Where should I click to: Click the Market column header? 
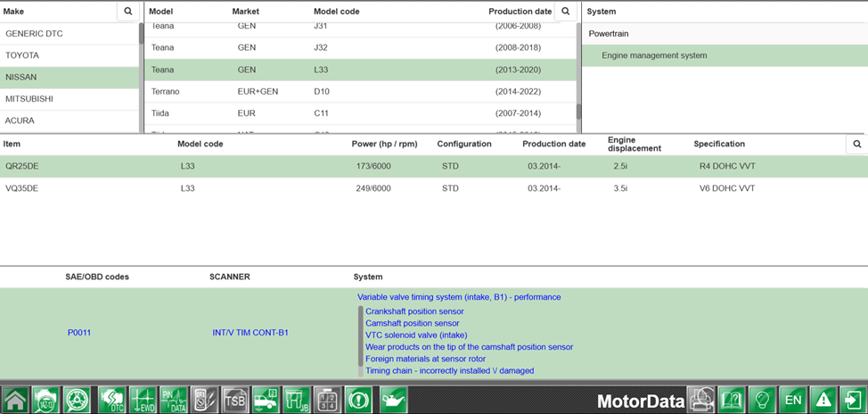coord(245,11)
